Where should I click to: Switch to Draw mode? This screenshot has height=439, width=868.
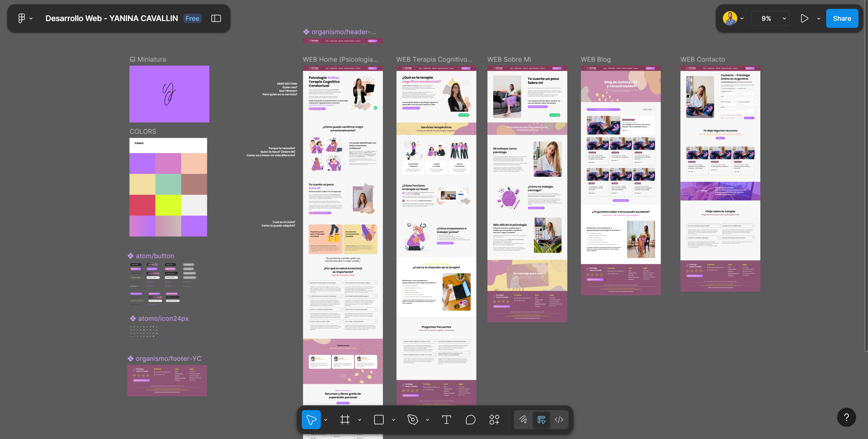coord(523,420)
